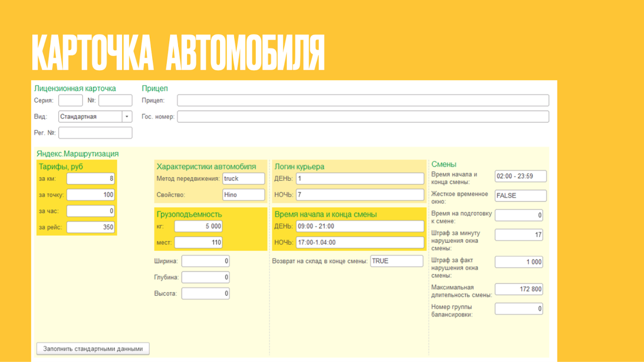644x362 pixels.
Task: Click the Яндекс.Маршрутизация section heading
Action: (x=77, y=154)
